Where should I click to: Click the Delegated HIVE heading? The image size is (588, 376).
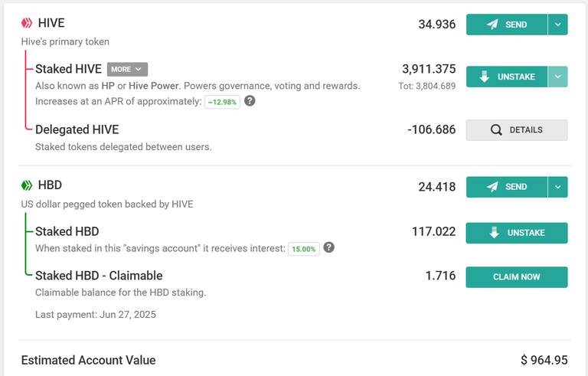point(77,130)
